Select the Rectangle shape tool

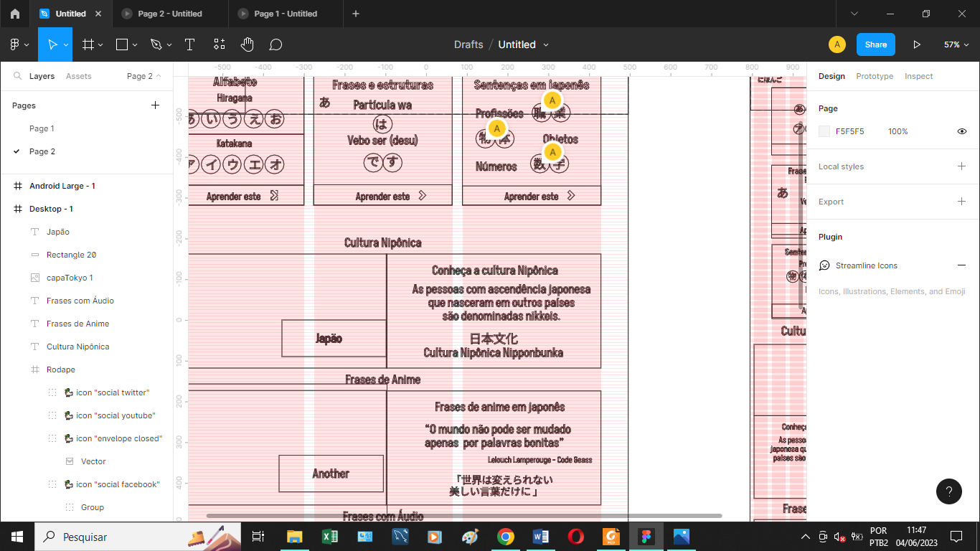[x=122, y=44]
